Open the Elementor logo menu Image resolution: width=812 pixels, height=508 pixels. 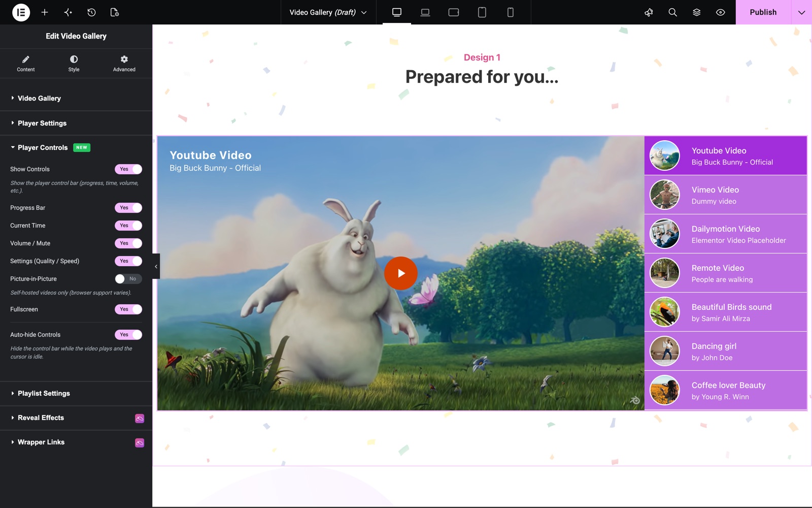21,12
